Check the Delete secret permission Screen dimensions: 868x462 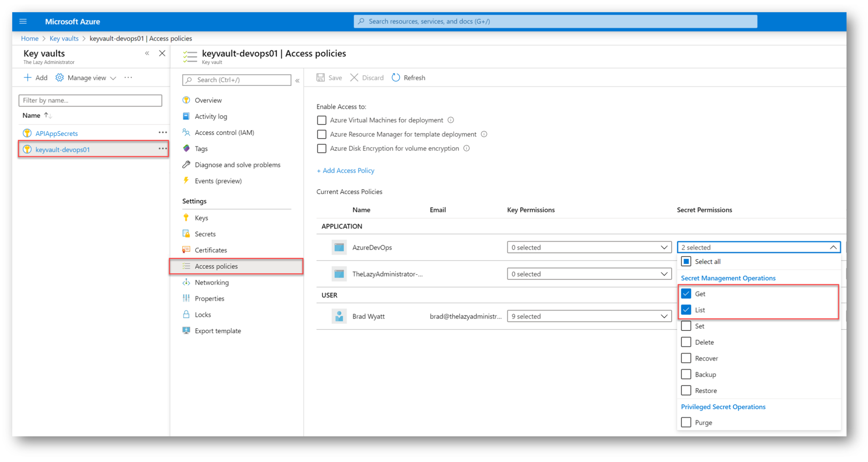pyautogui.click(x=686, y=342)
